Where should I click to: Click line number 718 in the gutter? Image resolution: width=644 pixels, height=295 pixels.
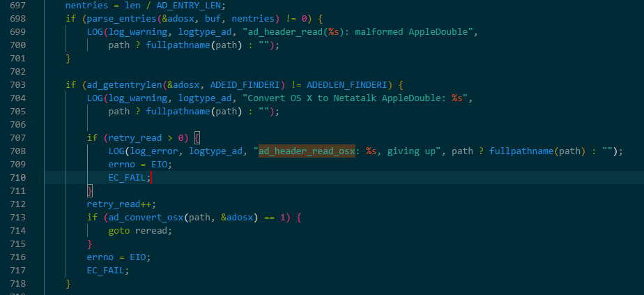[17, 284]
